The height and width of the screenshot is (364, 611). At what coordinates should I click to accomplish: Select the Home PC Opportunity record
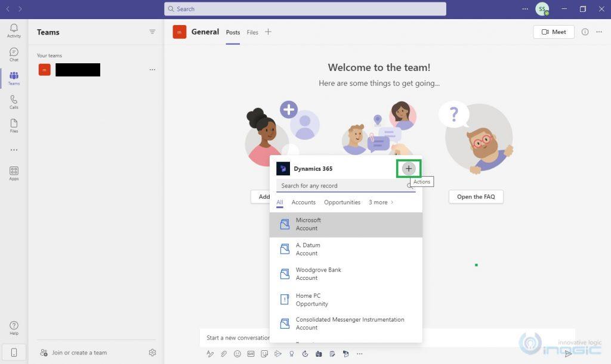click(x=346, y=300)
